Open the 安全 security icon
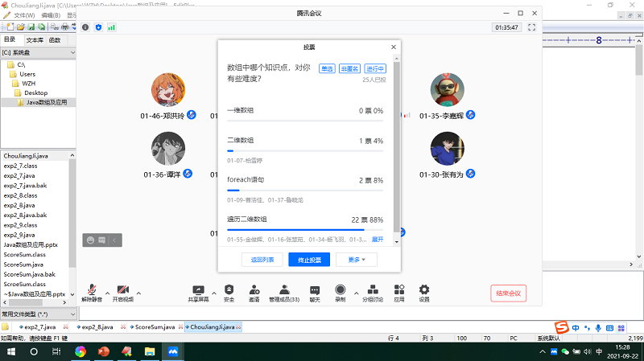The height and width of the screenshot is (361, 644). tap(229, 289)
